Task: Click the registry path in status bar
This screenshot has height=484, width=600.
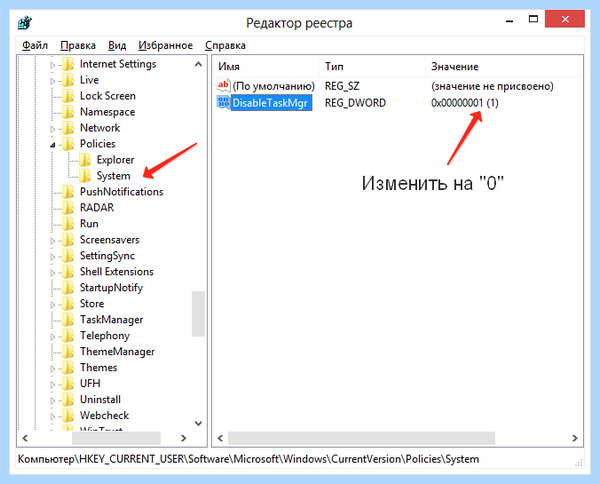Action: 248,459
